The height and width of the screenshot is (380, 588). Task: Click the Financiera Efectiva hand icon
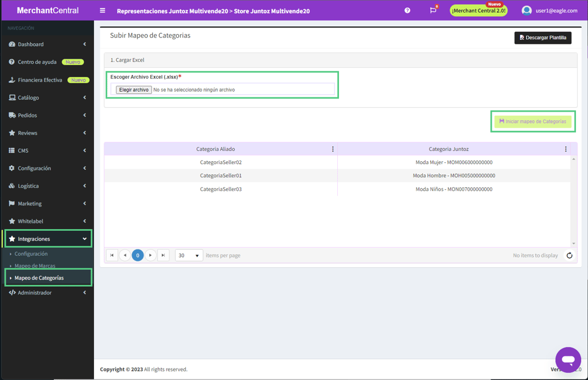11,80
